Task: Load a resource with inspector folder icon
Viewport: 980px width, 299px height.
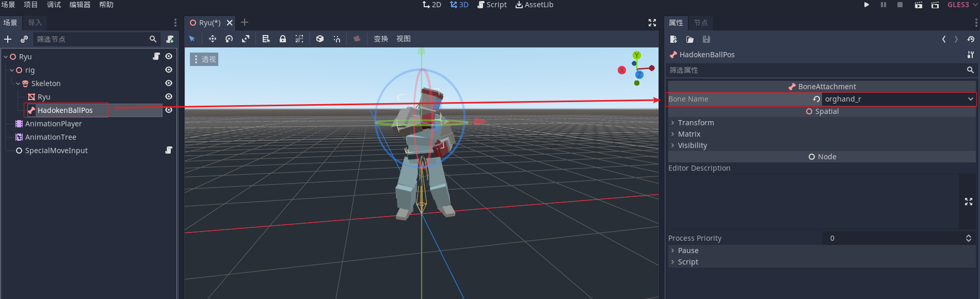Action: (x=690, y=39)
